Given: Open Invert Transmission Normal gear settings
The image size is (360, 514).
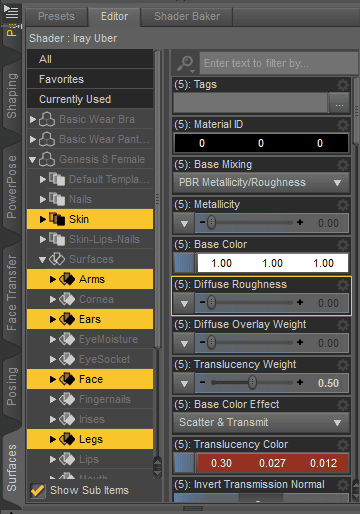Looking at the screenshot, I should tap(342, 485).
